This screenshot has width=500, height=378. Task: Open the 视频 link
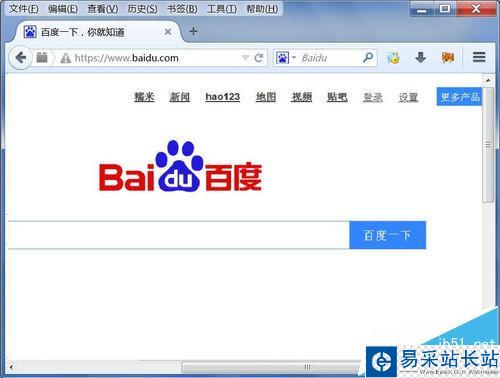tap(302, 97)
